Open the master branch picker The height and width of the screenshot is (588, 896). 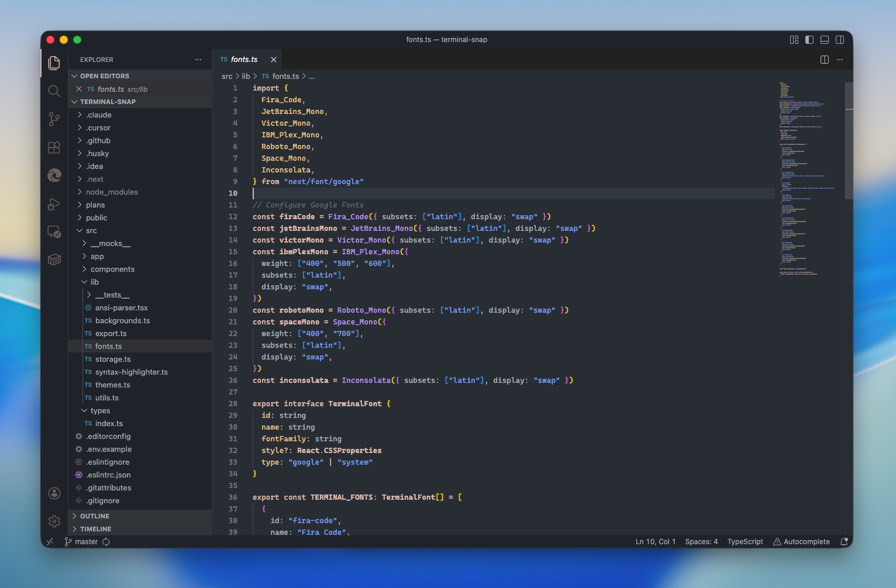tap(81, 542)
